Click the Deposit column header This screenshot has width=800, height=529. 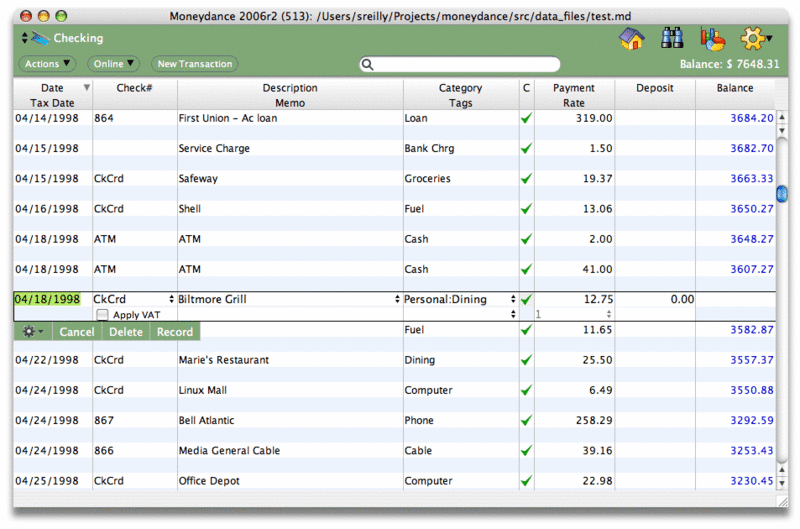click(655, 88)
